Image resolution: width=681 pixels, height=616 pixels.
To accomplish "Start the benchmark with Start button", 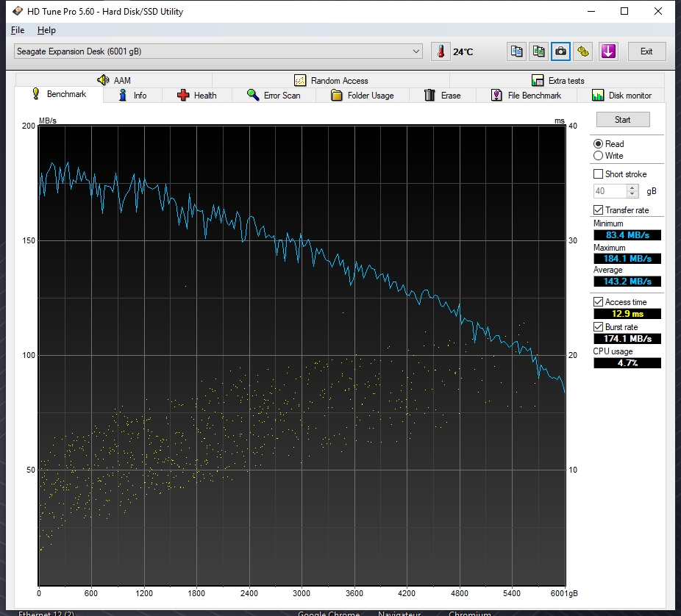I will 623,120.
